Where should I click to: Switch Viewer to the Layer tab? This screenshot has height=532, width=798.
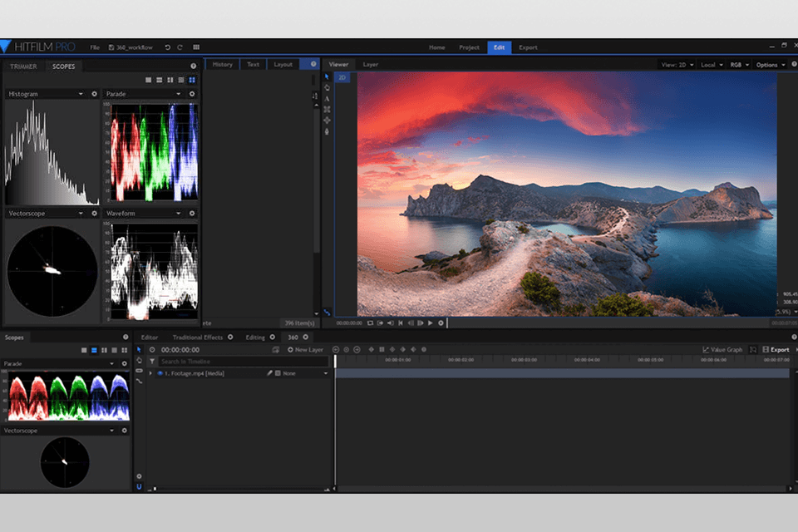(371, 65)
